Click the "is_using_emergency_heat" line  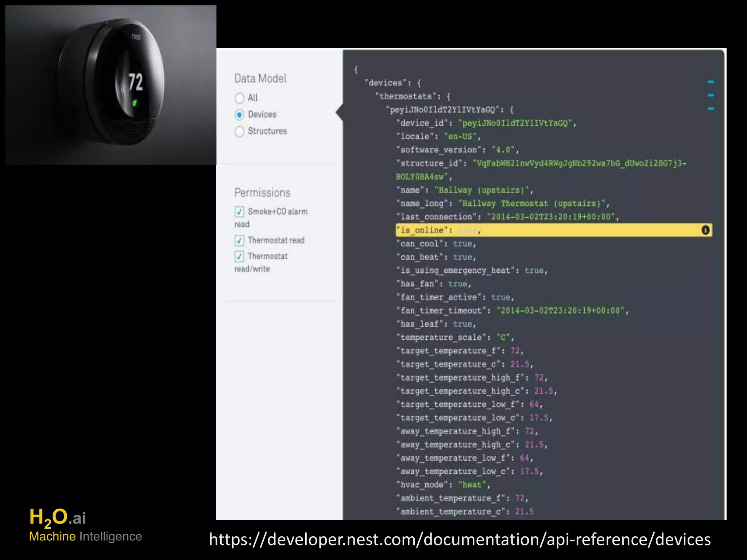[x=472, y=271]
